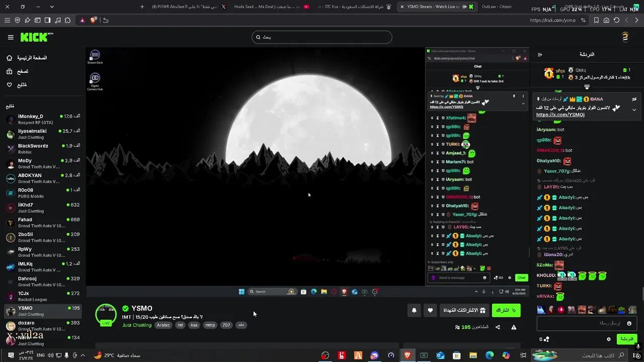This screenshot has width=644, height=362.
Task: Click the إرسال رسالة chat message field
Action: pos(587,323)
